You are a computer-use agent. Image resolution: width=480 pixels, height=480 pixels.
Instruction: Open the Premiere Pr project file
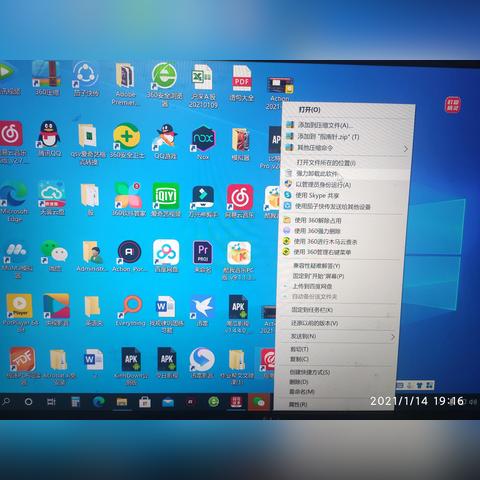(x=203, y=253)
